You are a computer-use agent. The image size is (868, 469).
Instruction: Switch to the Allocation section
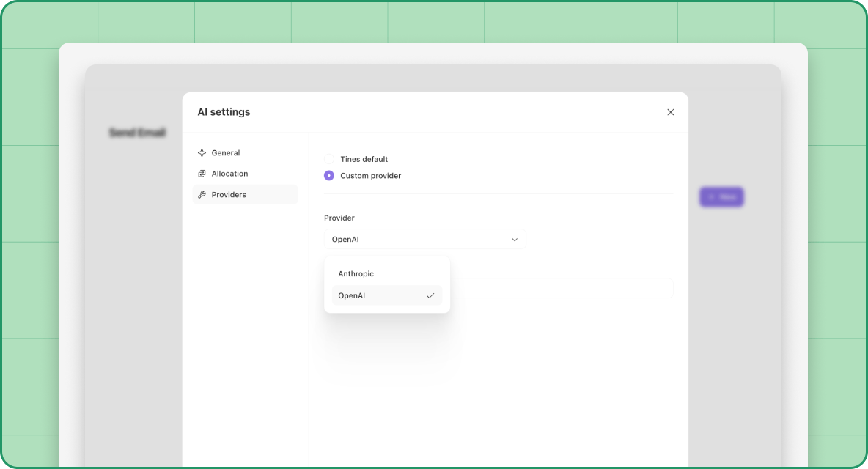click(229, 174)
